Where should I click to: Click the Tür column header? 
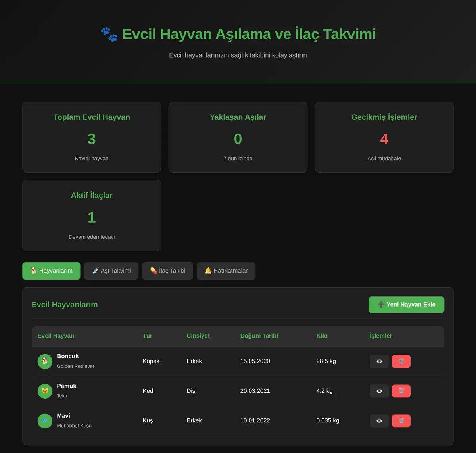tap(148, 336)
